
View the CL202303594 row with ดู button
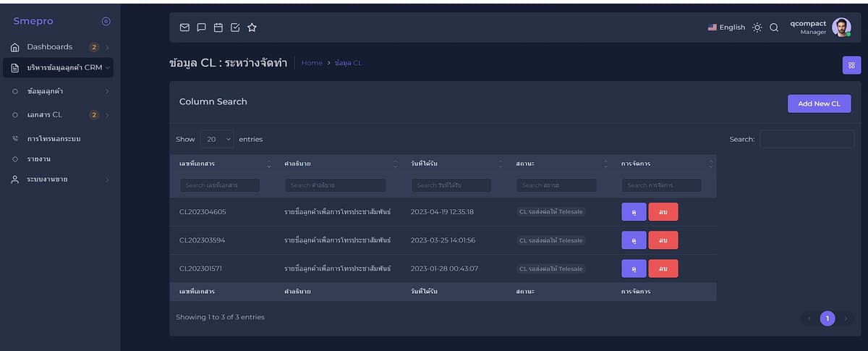coord(634,240)
